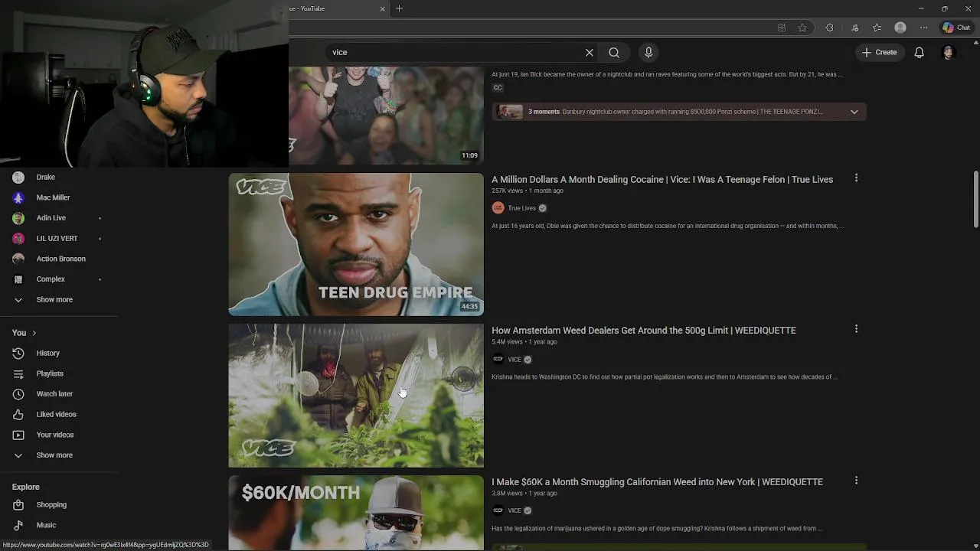Open the media control icon in browser toolbar
This screenshot has width=980, height=551.
point(854,28)
